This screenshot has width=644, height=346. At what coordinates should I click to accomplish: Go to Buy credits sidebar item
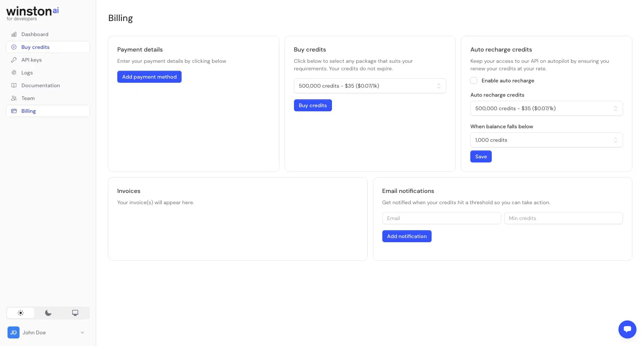(x=48, y=47)
